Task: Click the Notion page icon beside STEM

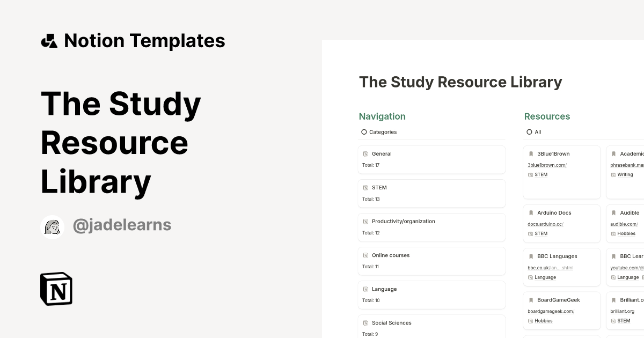Action: (x=365, y=187)
